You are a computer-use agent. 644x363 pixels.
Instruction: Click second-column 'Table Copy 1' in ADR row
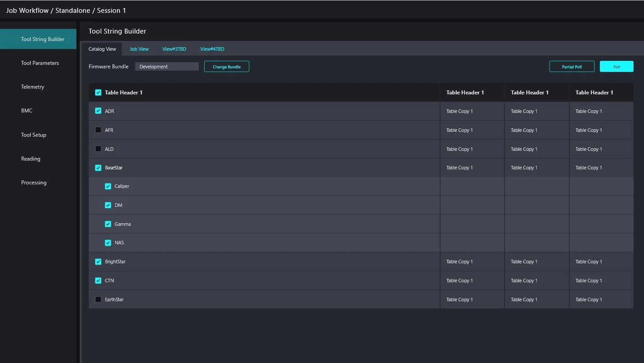click(459, 111)
